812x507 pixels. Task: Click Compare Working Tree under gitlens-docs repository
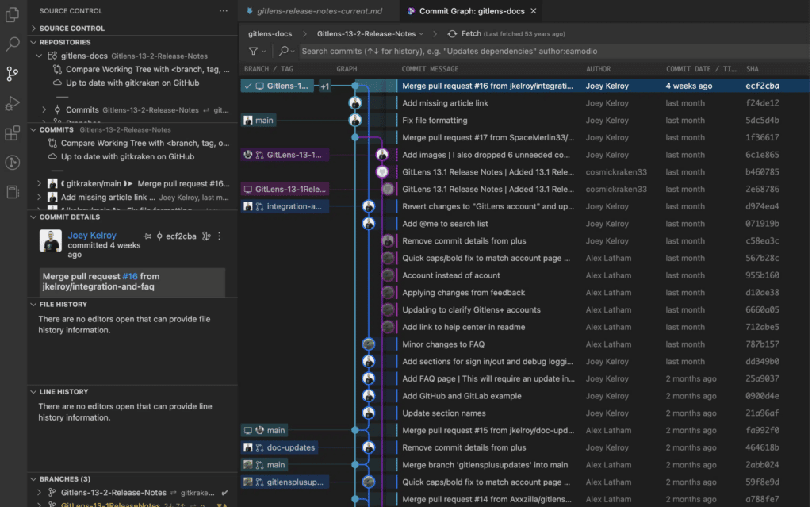(x=147, y=70)
